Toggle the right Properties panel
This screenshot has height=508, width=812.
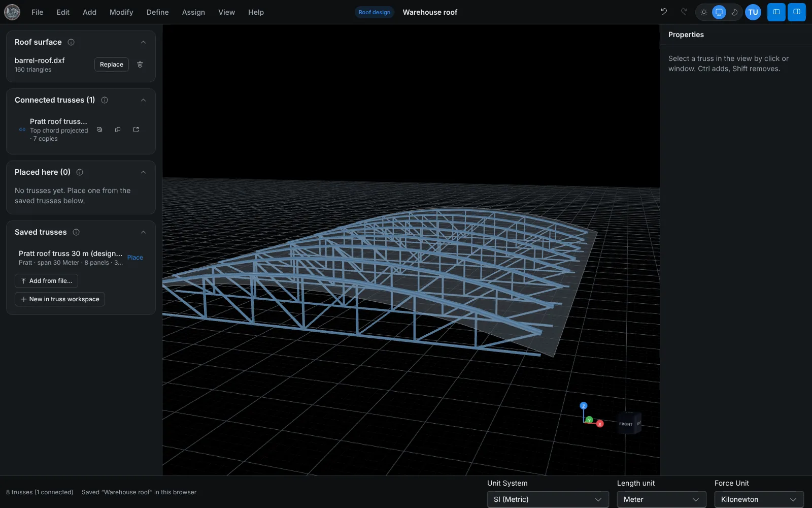point(797,12)
